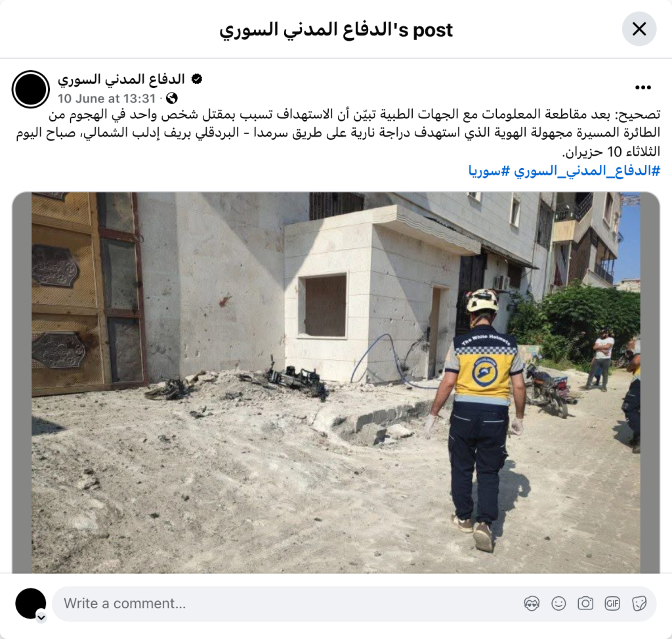Click the post title header text
Viewport: 672px width, 639px height.
point(336,30)
